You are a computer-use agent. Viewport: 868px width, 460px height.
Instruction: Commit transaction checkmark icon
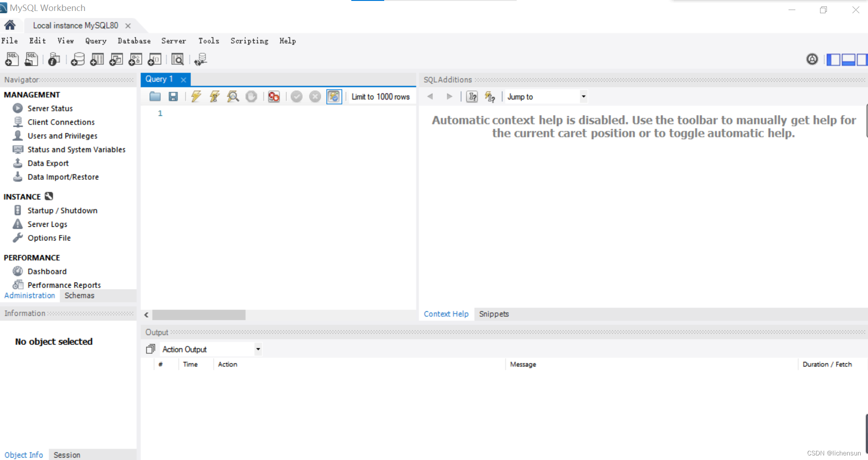(x=296, y=96)
